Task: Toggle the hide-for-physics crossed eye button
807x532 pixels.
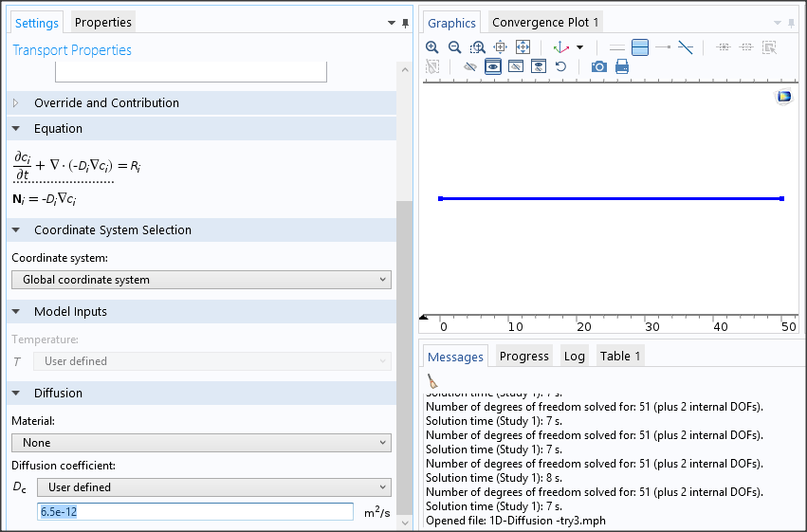Action: 469,66
